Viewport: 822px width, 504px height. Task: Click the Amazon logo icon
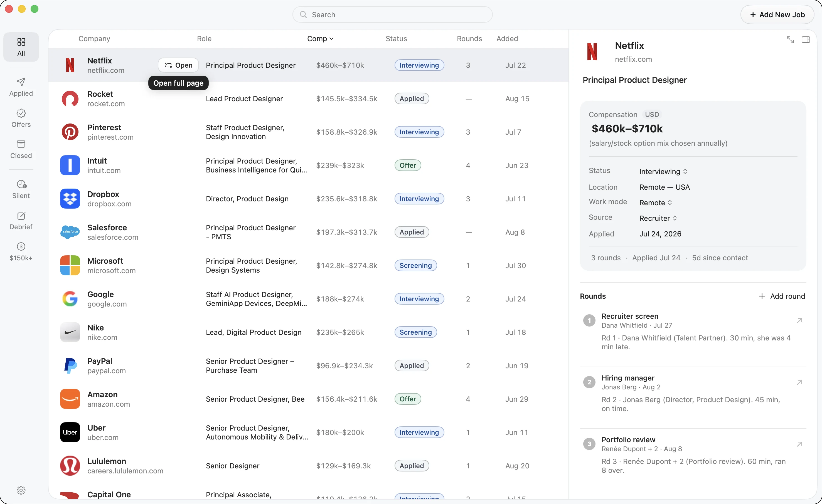coord(70,399)
